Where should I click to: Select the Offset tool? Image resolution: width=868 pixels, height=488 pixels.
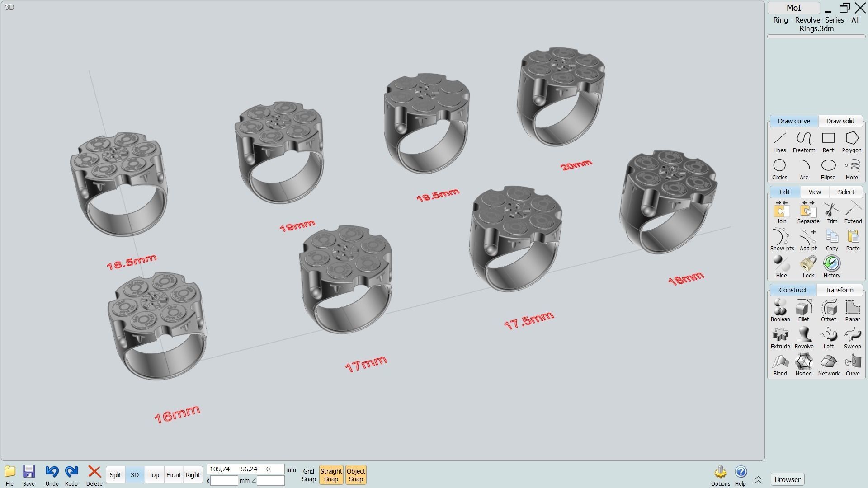829,311
